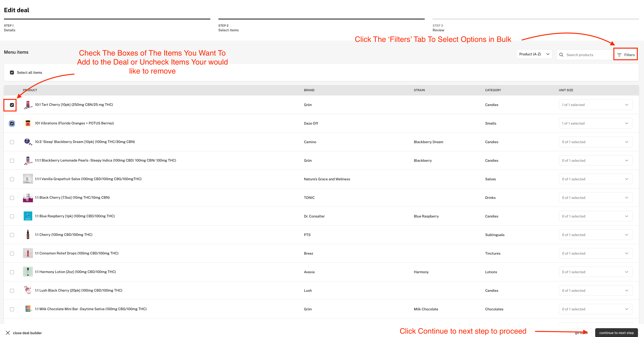Uncheck the 10:1 Tart Cherry item
This screenshot has height=337, width=644.
[x=12, y=105]
